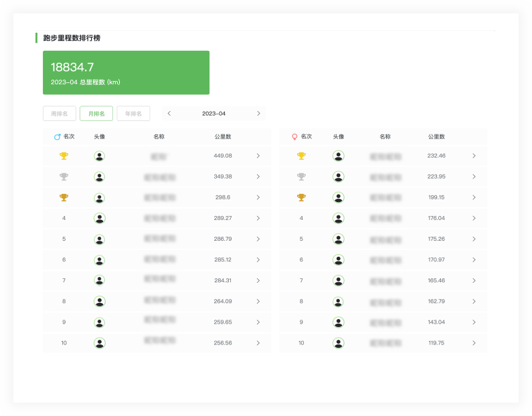Open chevron on women's 165.46 km row

(x=474, y=281)
